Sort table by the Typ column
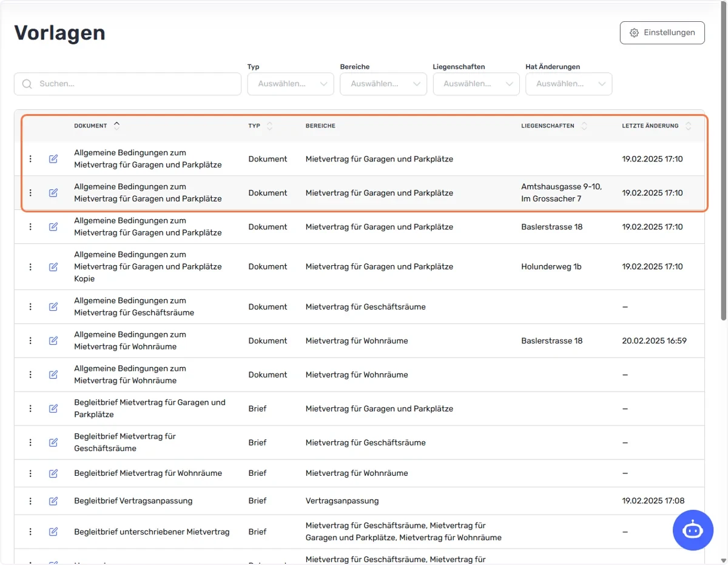The width and height of the screenshot is (728, 565). [260, 126]
